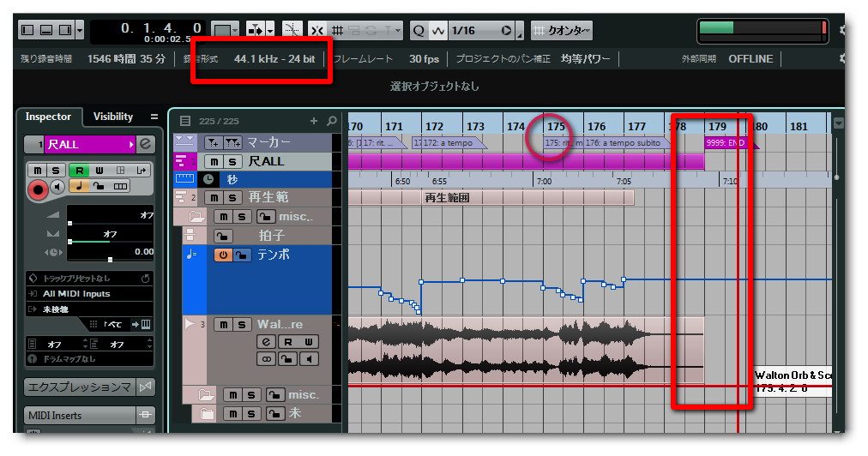The height and width of the screenshot is (456, 868).
Task: Toggle the iterative quantize wave icon
Action: tap(438, 31)
